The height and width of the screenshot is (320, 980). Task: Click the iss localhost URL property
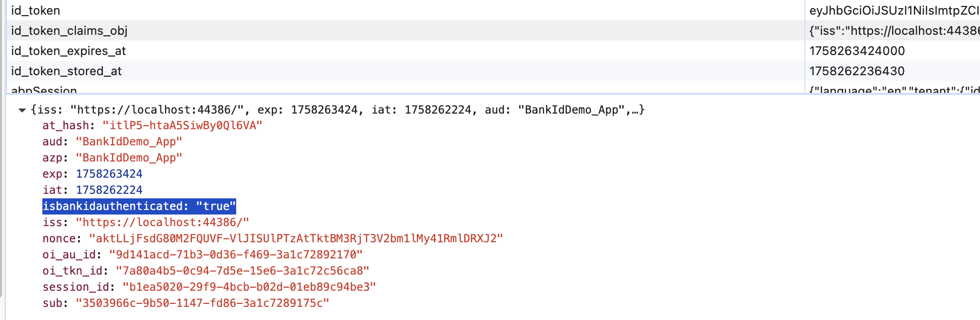tap(146, 223)
